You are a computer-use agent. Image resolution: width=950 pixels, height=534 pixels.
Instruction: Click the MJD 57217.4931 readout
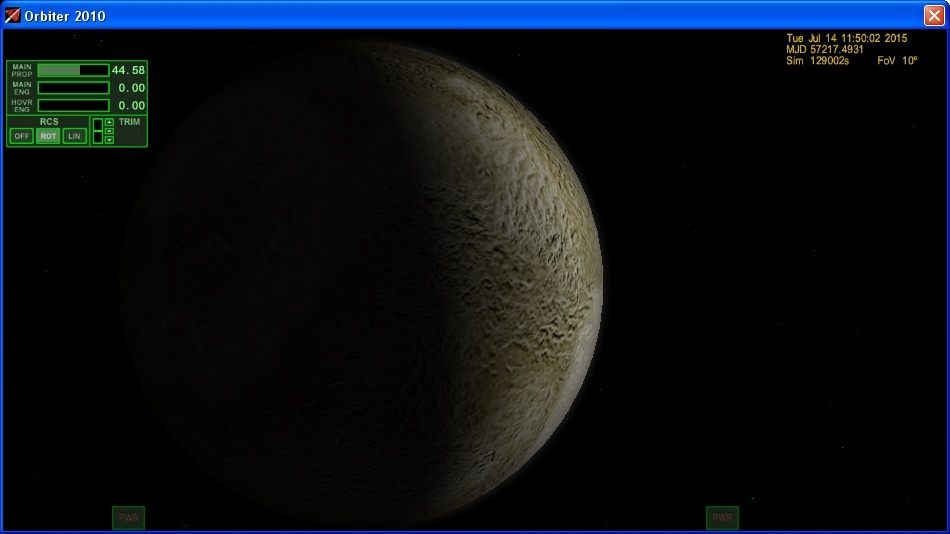point(825,50)
